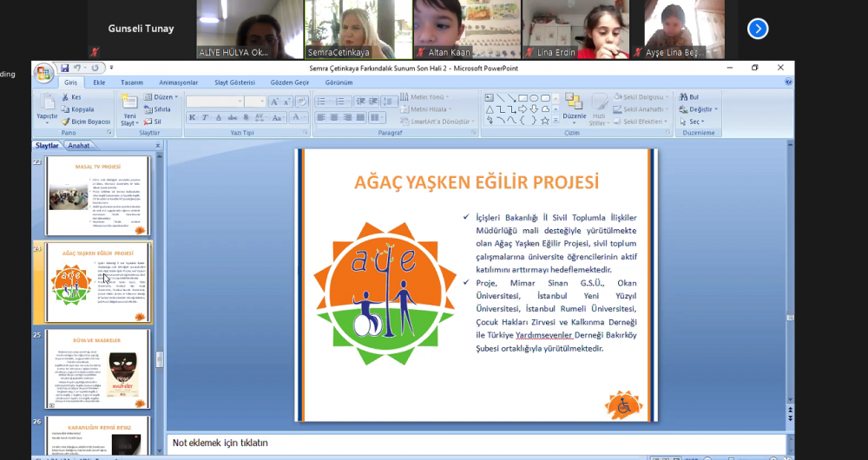Open the Düzenle arrange dropdown
The width and height of the screenshot is (868, 460).
[x=574, y=108]
